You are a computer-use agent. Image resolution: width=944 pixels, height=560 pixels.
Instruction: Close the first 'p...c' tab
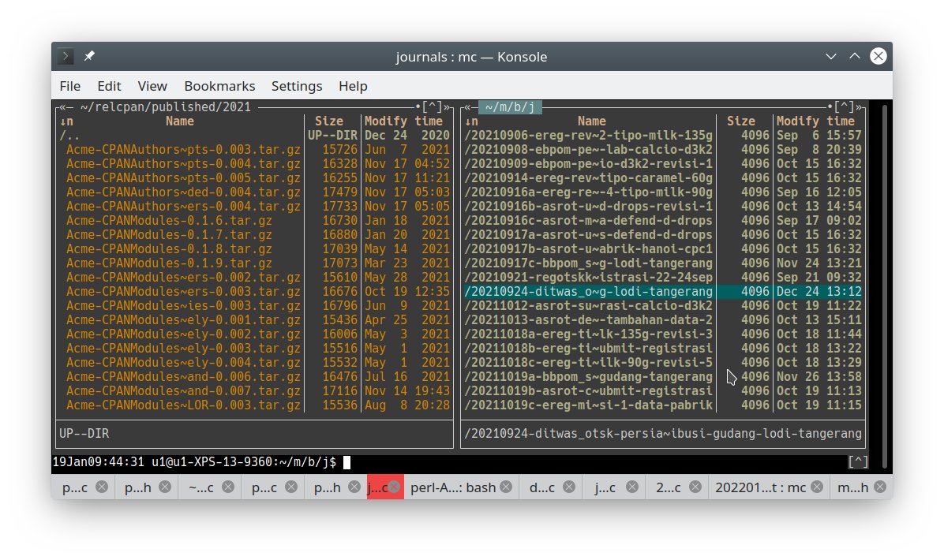(x=102, y=487)
